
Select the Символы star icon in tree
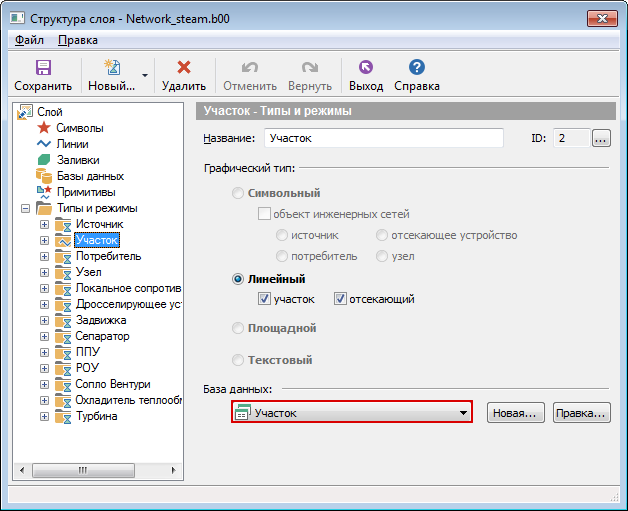click(x=43, y=128)
